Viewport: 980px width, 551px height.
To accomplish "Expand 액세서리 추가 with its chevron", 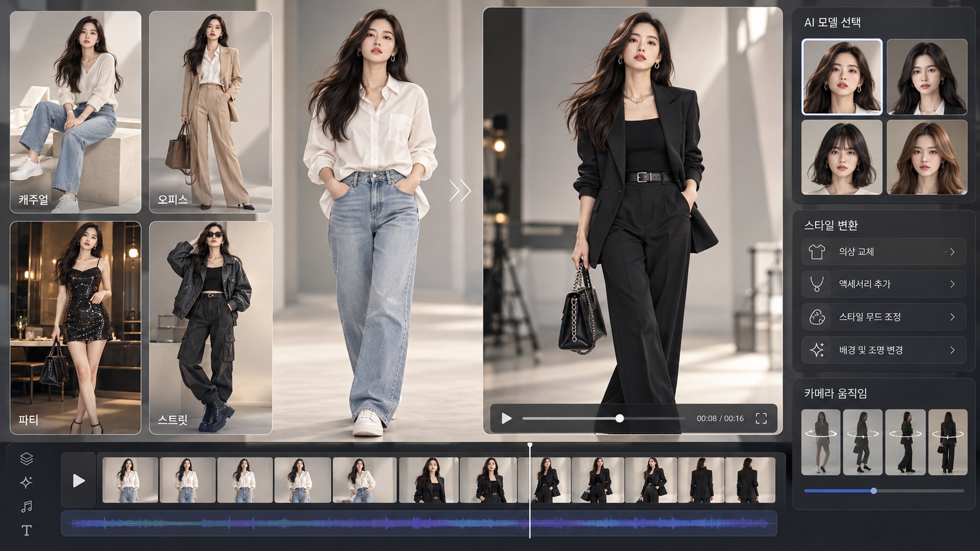I will pyautogui.click(x=952, y=284).
